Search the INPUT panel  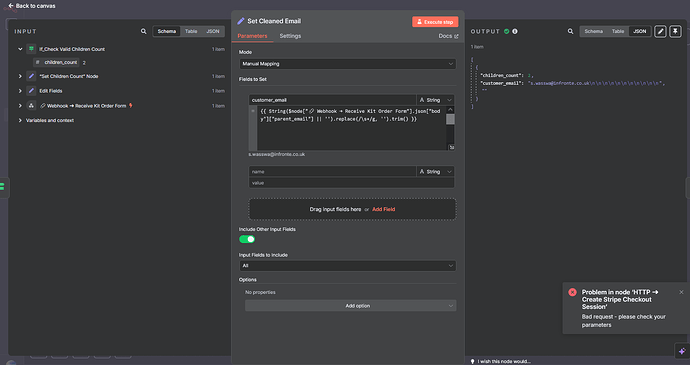click(143, 31)
